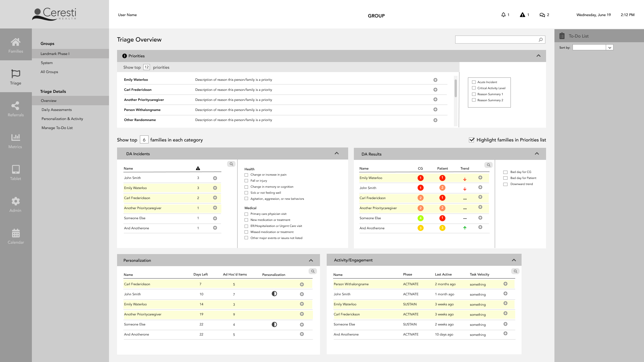The width and height of the screenshot is (644, 362).
Task: Click the Triage Overview search field
Action: [x=496, y=40]
